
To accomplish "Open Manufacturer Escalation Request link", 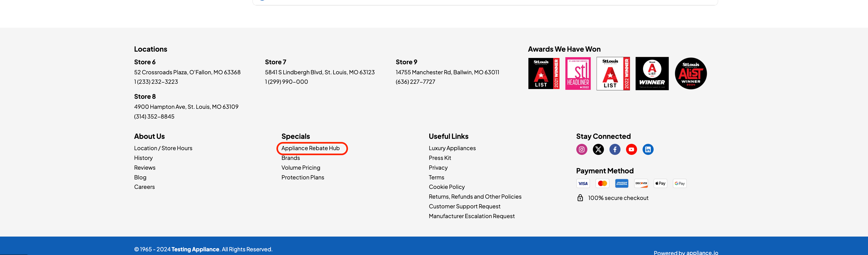I will [x=471, y=216].
